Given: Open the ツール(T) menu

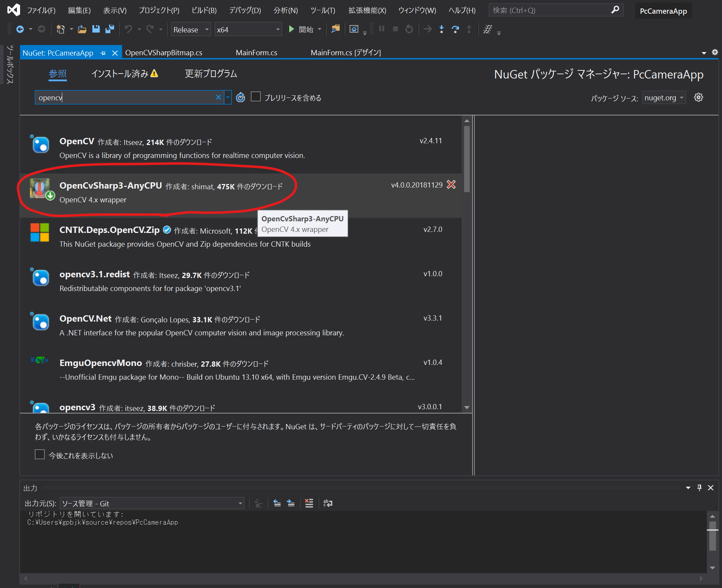Looking at the screenshot, I should pyautogui.click(x=323, y=10).
